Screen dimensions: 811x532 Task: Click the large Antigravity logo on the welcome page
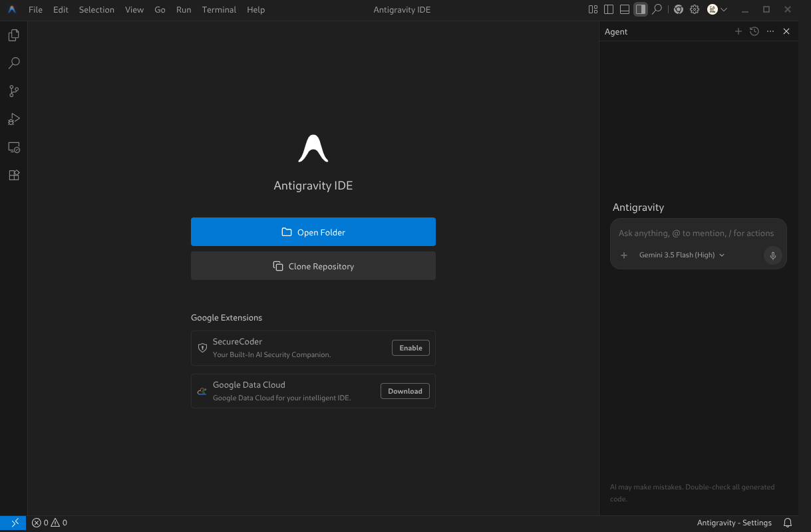(x=313, y=148)
